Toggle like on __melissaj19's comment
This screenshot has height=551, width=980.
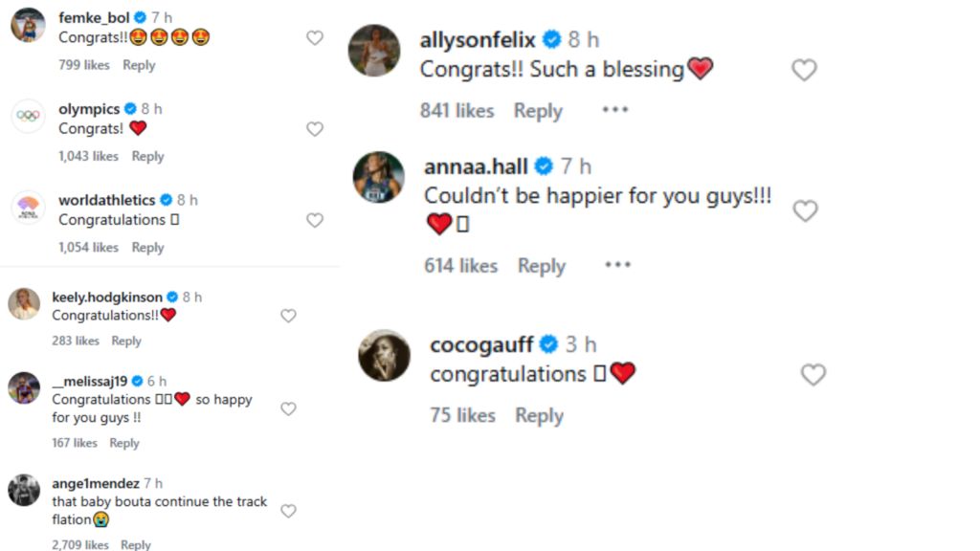pyautogui.click(x=288, y=408)
